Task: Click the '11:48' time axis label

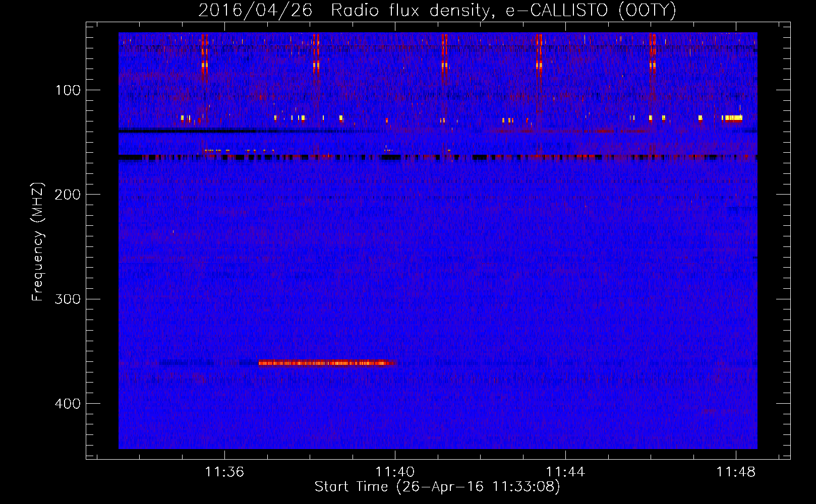Action: [x=736, y=472]
